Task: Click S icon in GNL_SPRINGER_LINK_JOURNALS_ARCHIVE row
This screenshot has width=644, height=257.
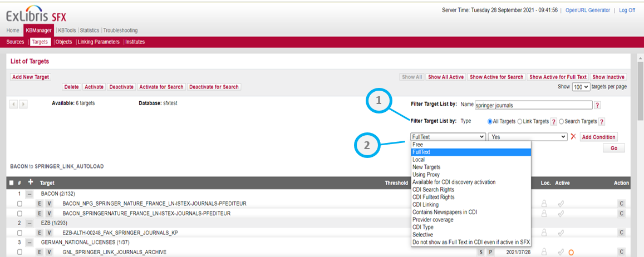Action: pyautogui.click(x=481, y=252)
